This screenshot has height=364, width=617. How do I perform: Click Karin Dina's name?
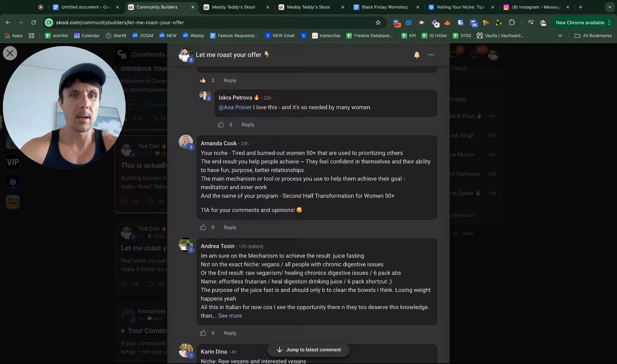click(x=214, y=351)
